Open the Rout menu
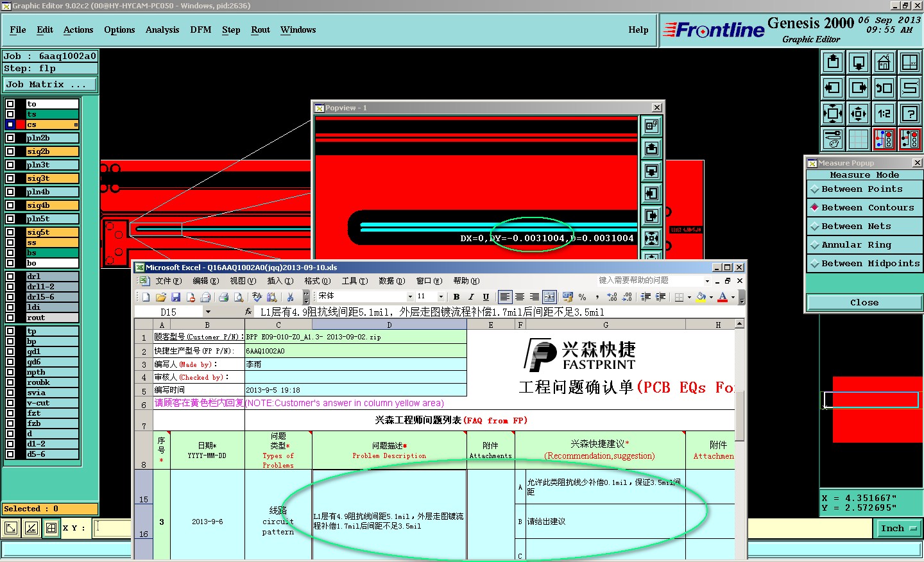 click(x=261, y=30)
